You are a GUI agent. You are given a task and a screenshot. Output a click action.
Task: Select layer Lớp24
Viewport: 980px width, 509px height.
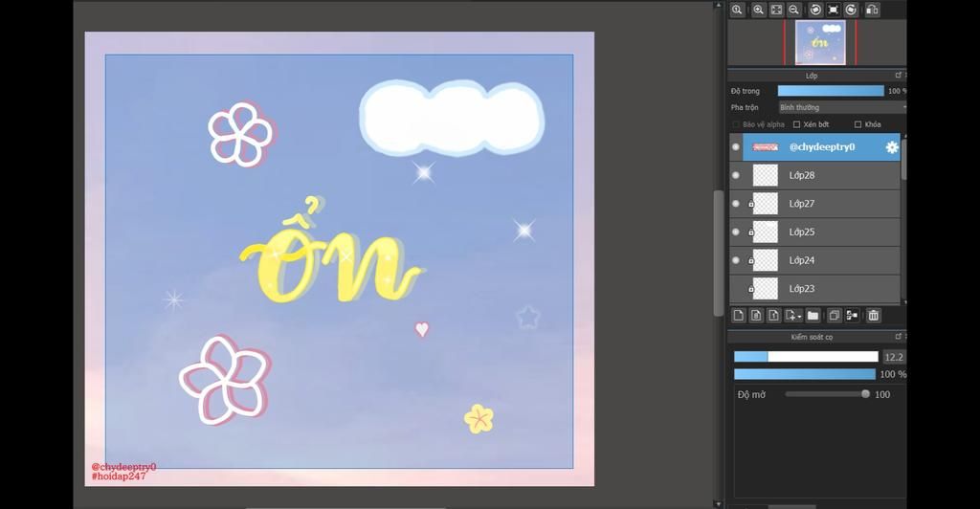[815, 260]
